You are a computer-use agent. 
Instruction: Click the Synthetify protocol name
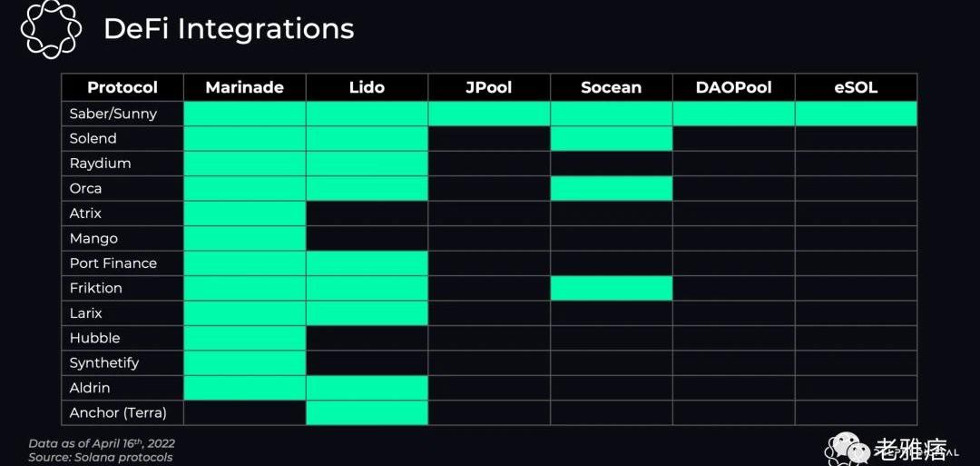[x=104, y=362]
